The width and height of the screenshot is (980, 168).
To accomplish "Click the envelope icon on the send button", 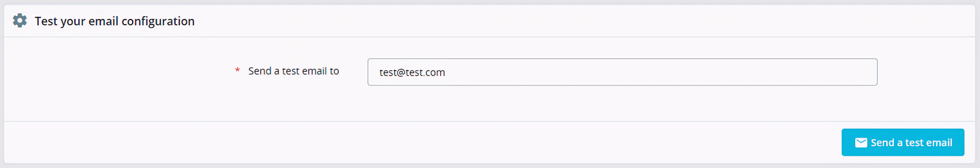I will (861, 142).
